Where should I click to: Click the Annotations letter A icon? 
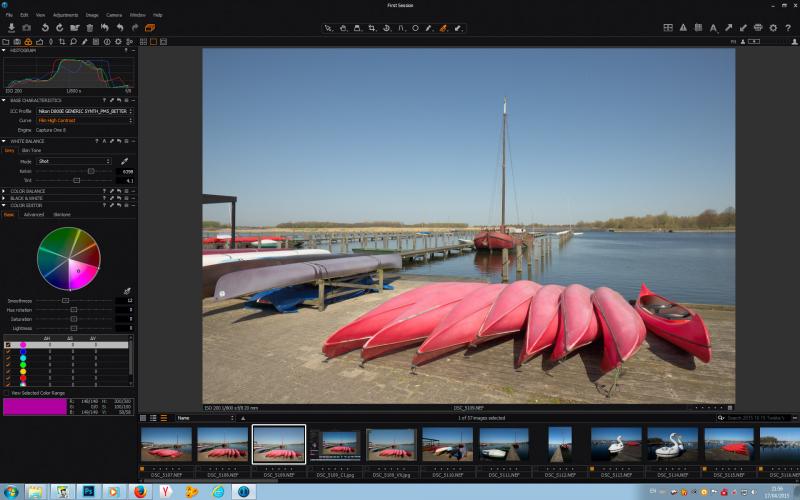713,28
